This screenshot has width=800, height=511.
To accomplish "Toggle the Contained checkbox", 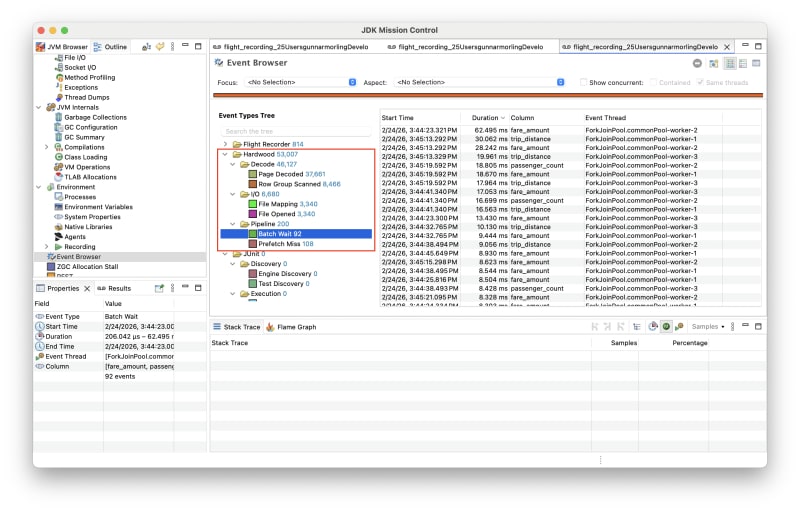I will point(653,82).
